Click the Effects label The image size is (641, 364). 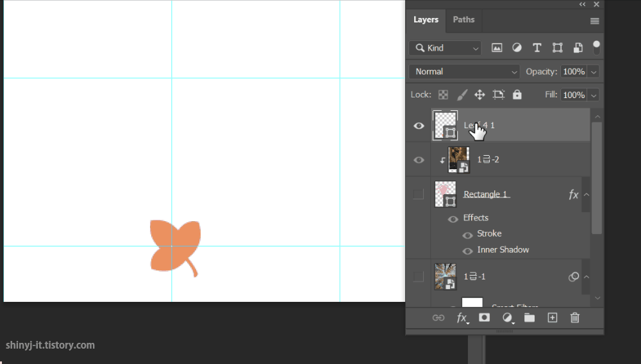click(x=476, y=218)
